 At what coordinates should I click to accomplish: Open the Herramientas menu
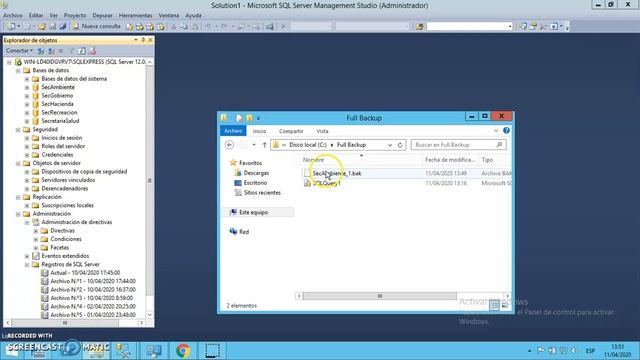coord(136,15)
